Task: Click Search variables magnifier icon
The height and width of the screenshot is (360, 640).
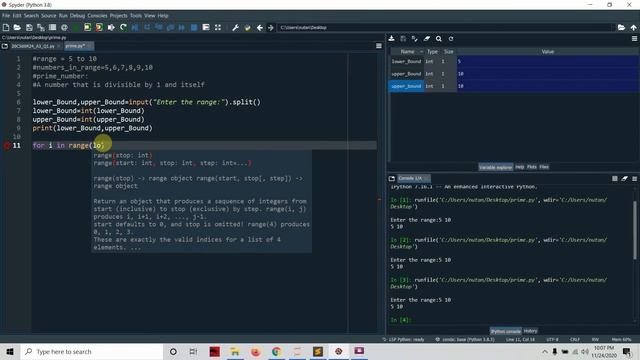Action: coord(438,38)
